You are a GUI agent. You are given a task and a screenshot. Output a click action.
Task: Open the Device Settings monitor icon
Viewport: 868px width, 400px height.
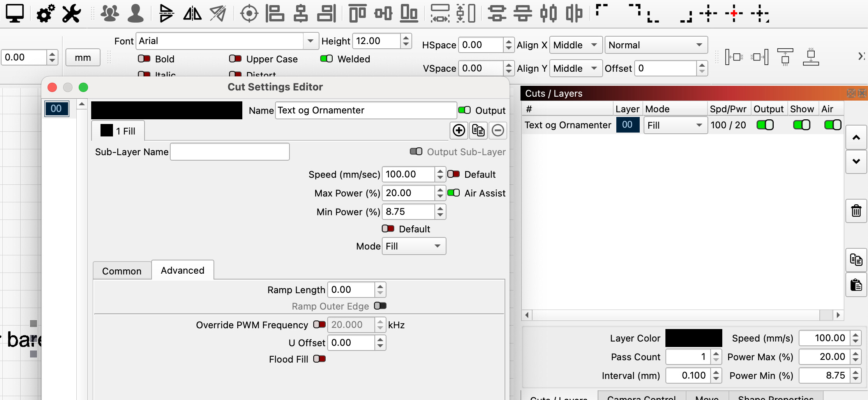[x=15, y=13]
